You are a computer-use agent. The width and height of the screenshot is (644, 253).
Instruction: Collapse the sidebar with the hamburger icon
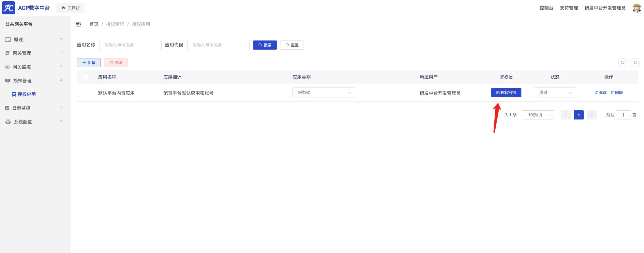click(79, 24)
